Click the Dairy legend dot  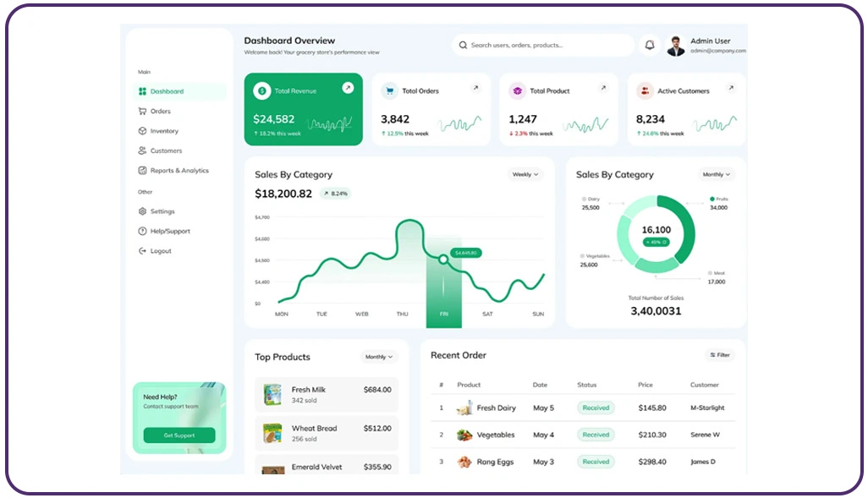coord(584,199)
